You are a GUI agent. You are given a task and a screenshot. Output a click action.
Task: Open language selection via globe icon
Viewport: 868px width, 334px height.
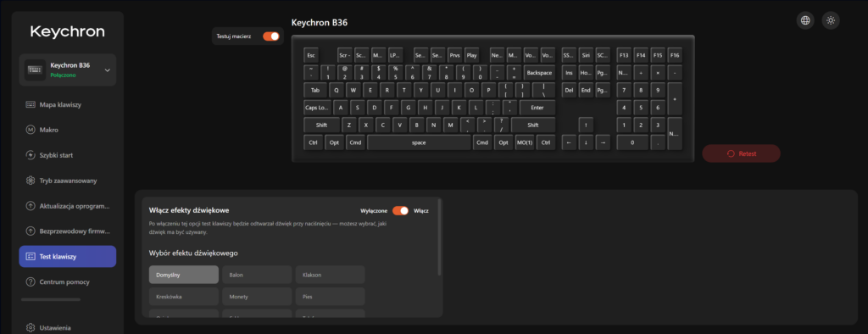pyautogui.click(x=805, y=20)
